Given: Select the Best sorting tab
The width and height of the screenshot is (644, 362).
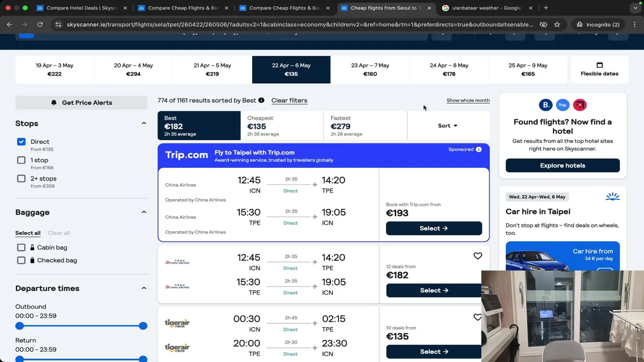Looking at the screenshot, I should [x=199, y=126].
